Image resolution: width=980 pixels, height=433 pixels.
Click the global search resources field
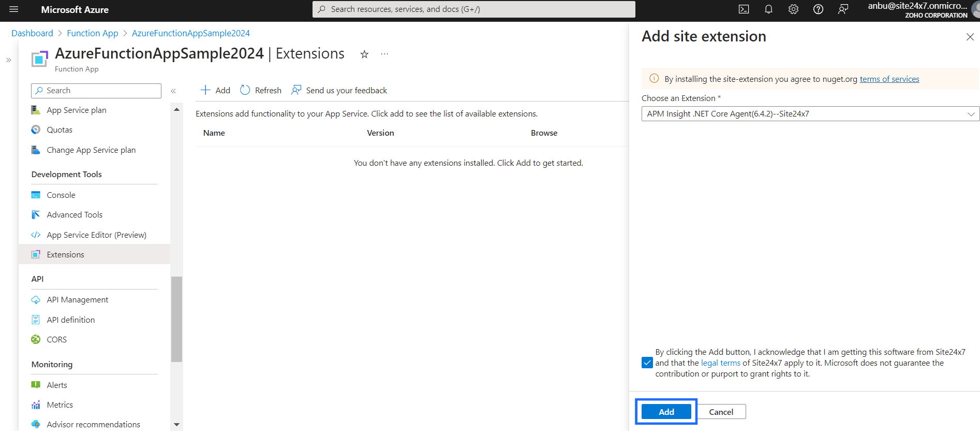[x=473, y=9]
